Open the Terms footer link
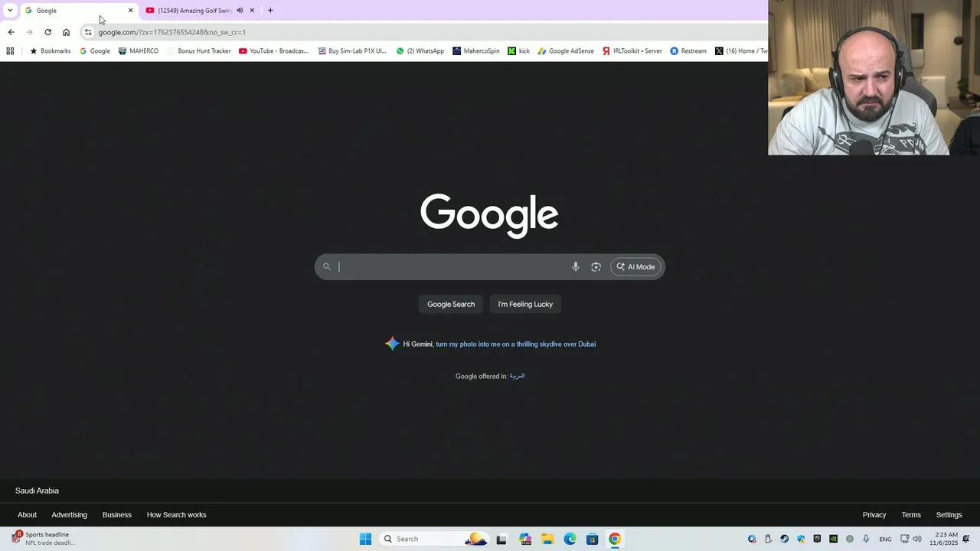This screenshot has height=551, width=980. pyautogui.click(x=911, y=515)
